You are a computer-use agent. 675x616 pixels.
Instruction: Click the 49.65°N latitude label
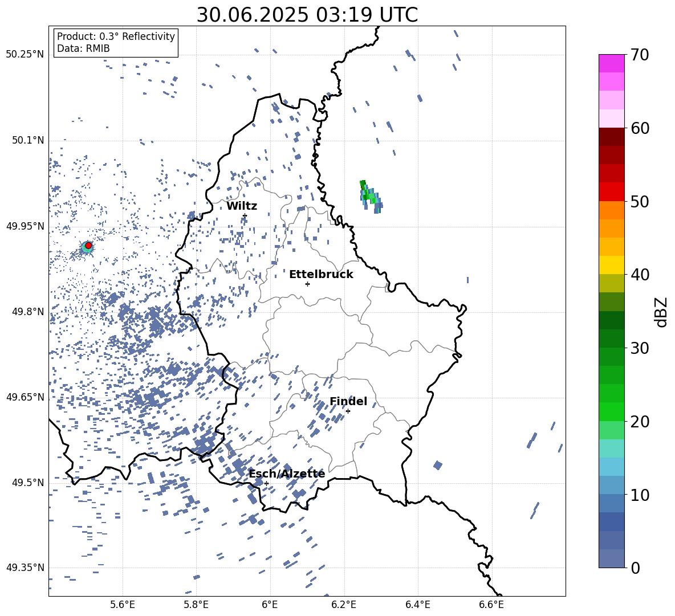coord(25,397)
